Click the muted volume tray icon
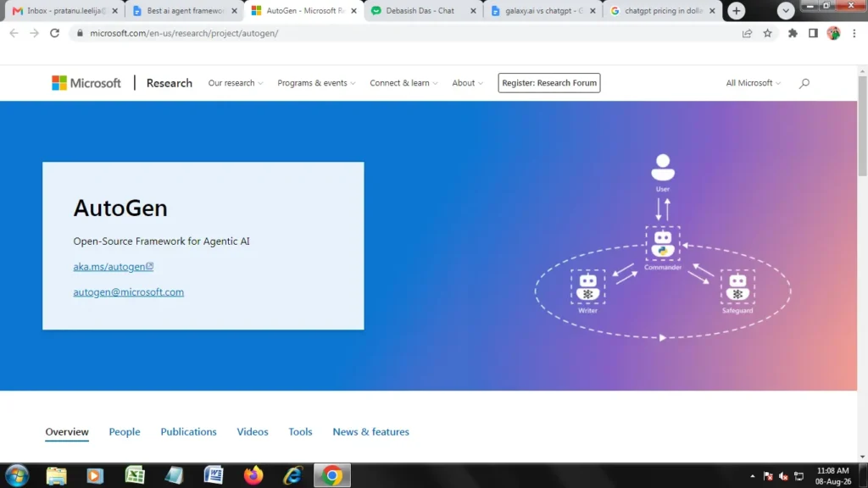The width and height of the screenshot is (868, 488). click(x=783, y=476)
